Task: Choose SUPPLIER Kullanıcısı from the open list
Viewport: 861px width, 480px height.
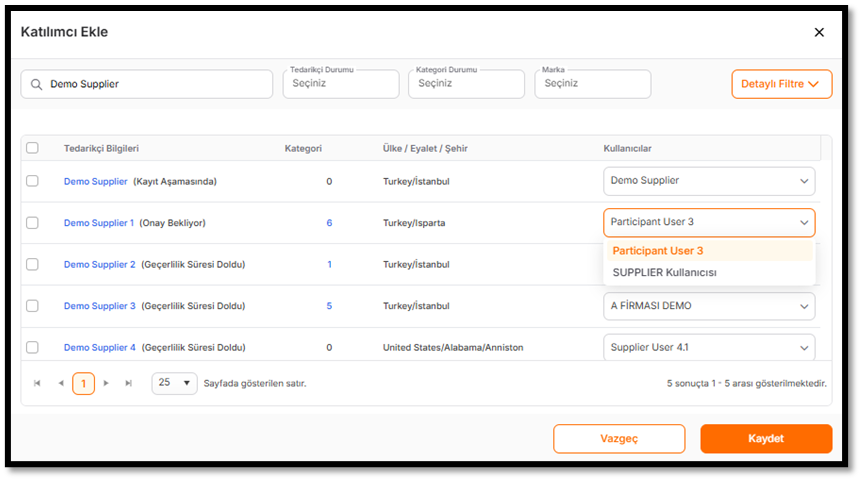Action: (x=664, y=272)
